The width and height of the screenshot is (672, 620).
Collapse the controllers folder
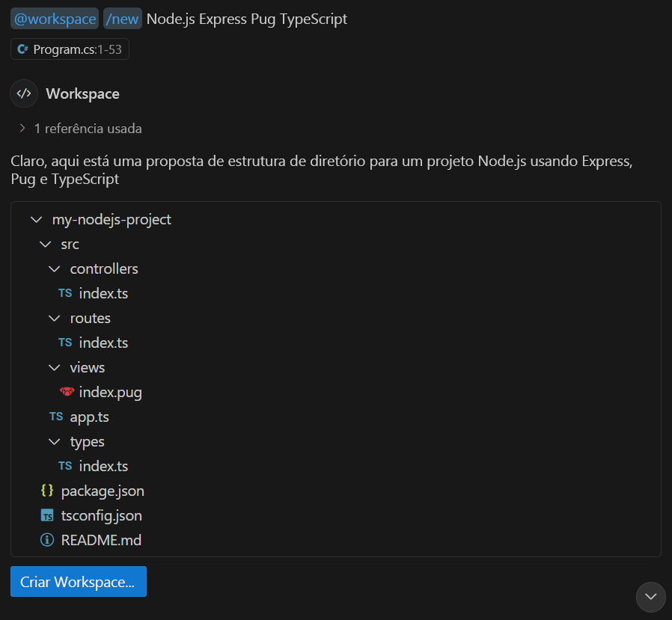click(54, 268)
